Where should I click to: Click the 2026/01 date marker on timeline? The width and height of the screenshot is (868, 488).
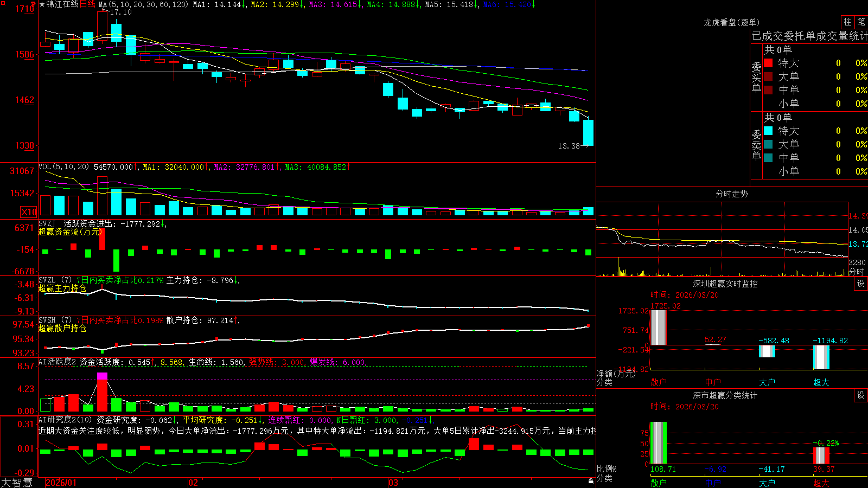click(x=61, y=483)
